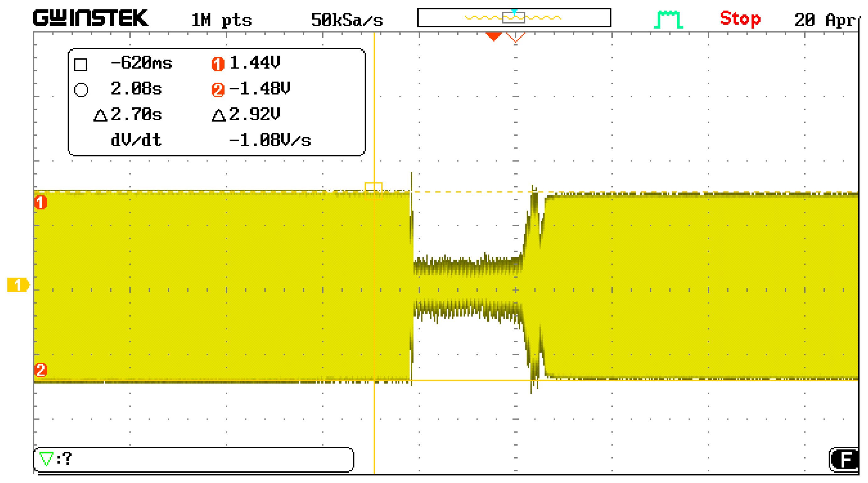Image resolution: width=868 pixels, height=483 pixels.
Task: Click the circle cursor icon in readout
Action: 81,90
